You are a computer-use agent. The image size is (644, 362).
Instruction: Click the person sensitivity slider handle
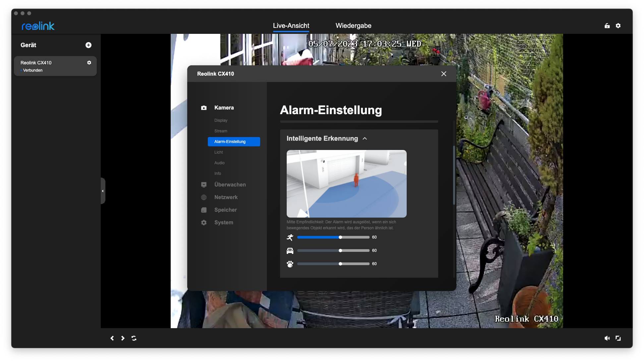[x=340, y=237]
